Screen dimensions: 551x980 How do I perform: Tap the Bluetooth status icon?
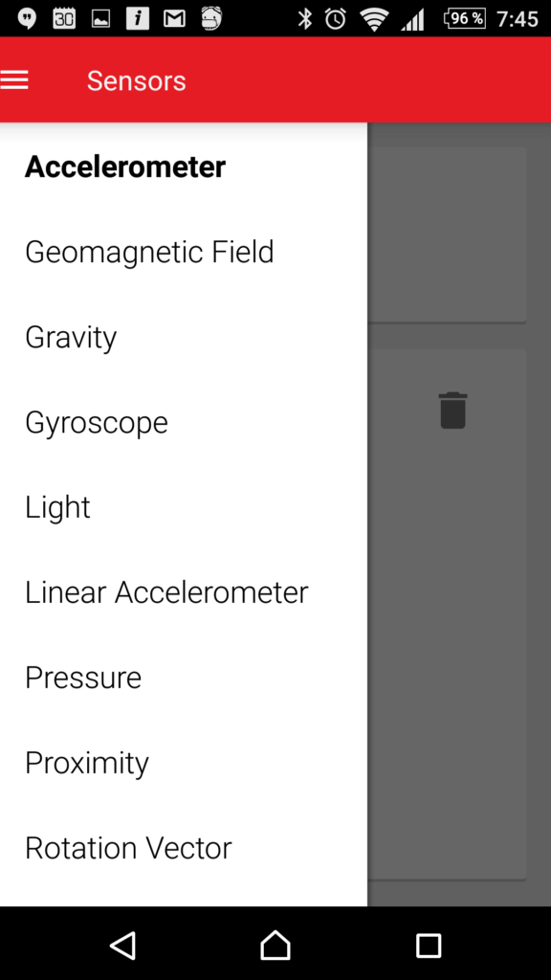coord(304,19)
